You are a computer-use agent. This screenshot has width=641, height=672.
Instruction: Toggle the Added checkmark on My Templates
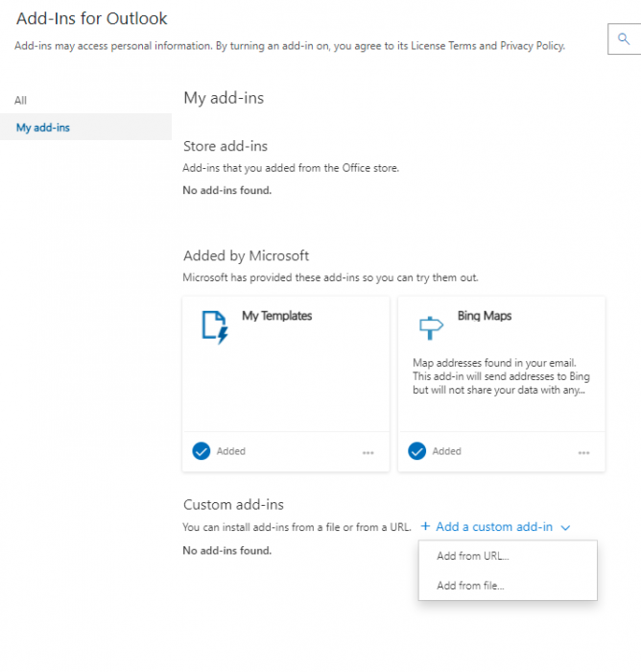(x=202, y=451)
